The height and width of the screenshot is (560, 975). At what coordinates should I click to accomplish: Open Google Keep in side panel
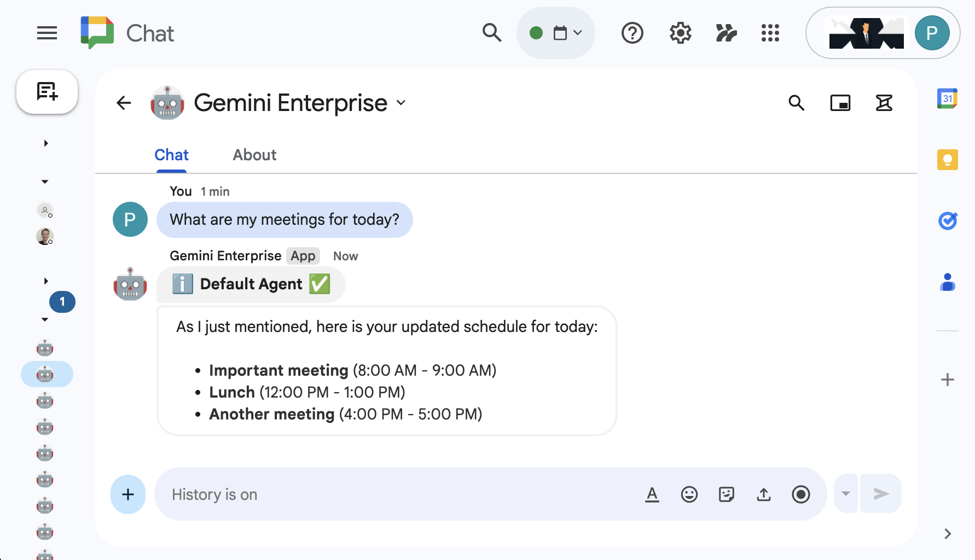coord(947,160)
